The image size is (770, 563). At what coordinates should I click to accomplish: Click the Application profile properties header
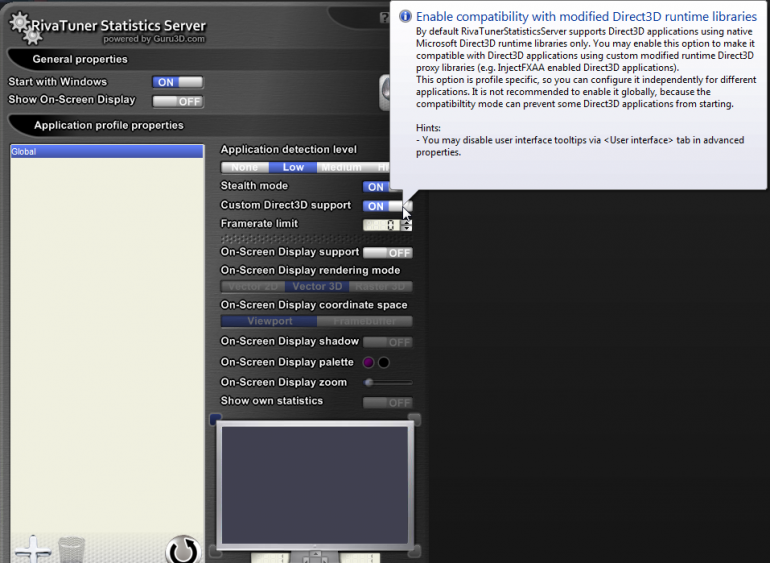click(x=109, y=125)
